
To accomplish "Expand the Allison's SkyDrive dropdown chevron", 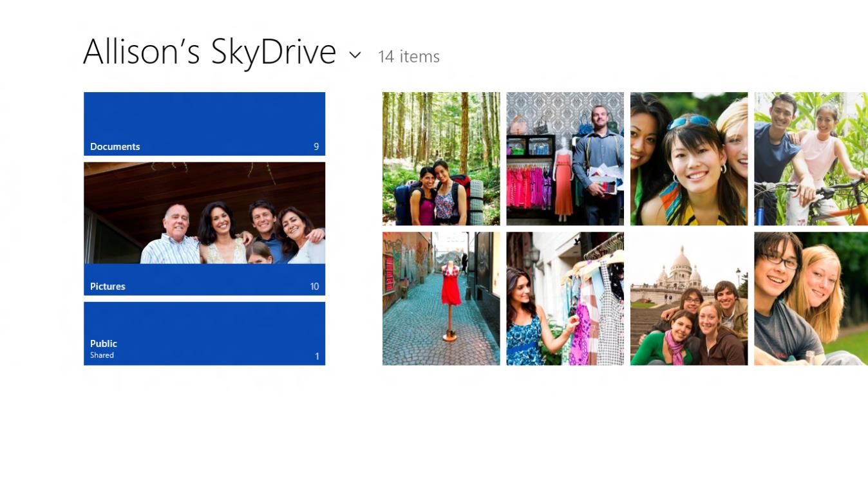I will 355,55.
